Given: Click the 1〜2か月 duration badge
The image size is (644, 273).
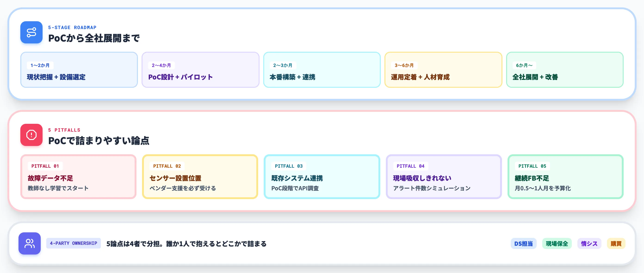Looking at the screenshot, I should [40, 65].
